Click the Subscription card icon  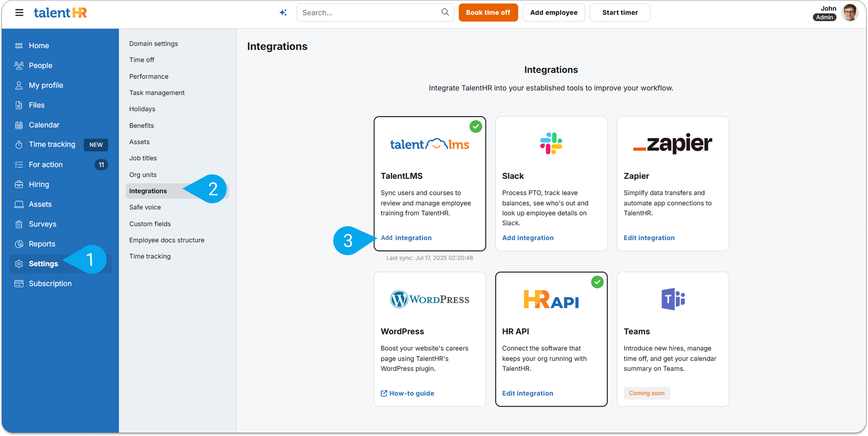point(19,284)
